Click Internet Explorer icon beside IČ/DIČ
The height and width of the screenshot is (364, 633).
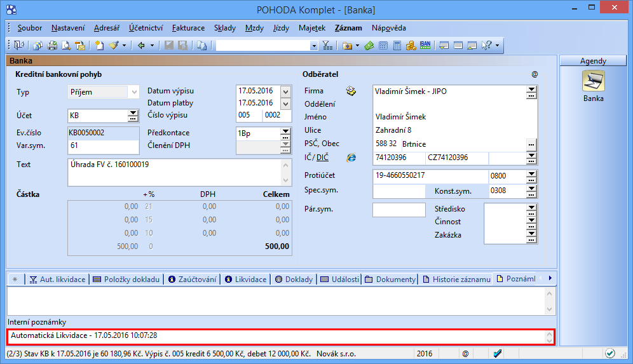351,158
